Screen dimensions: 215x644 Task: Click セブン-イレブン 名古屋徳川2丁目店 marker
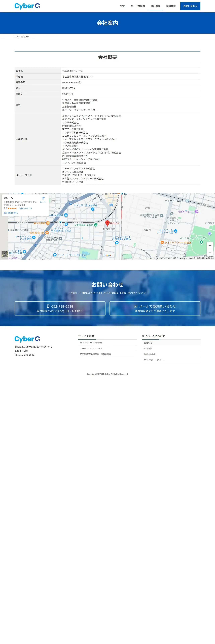click(x=66, y=224)
